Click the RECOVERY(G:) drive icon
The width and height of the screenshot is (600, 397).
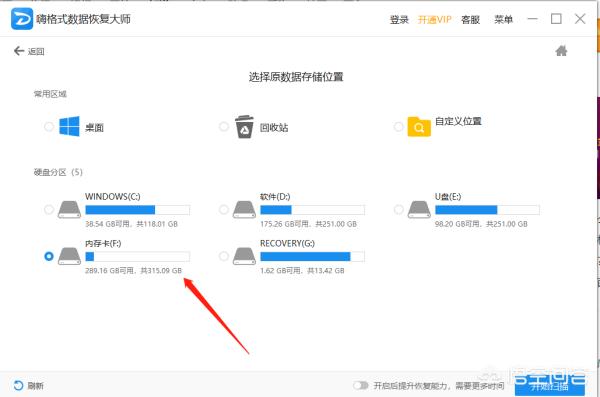[244, 256]
